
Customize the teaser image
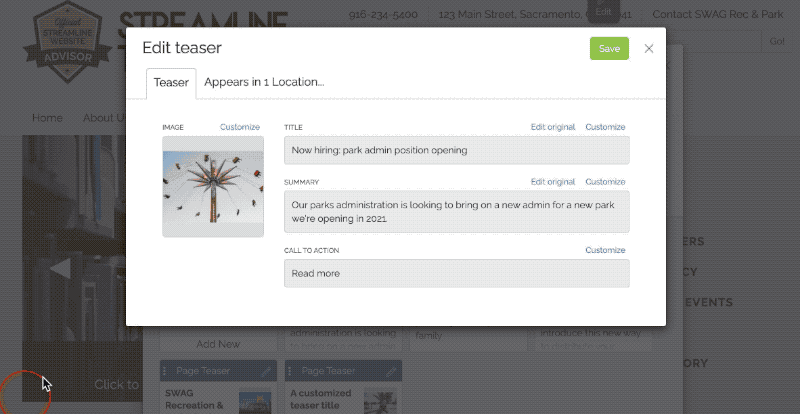(240, 127)
